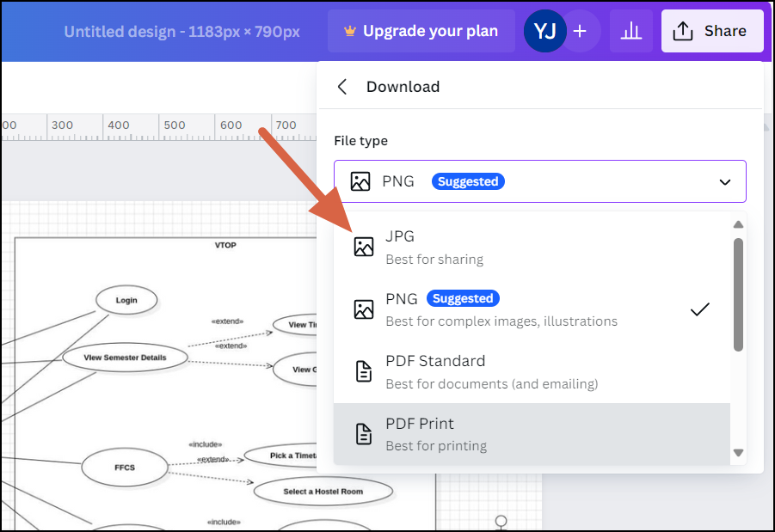Viewport: 775px width, 532px height.
Task: Click the crown icon on Upgrade your plan
Action: point(349,30)
